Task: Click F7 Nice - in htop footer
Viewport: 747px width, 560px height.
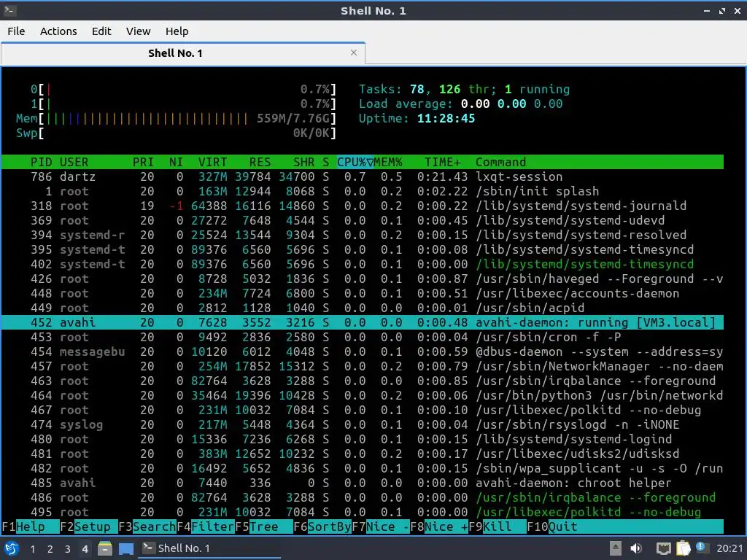Action: (381, 526)
